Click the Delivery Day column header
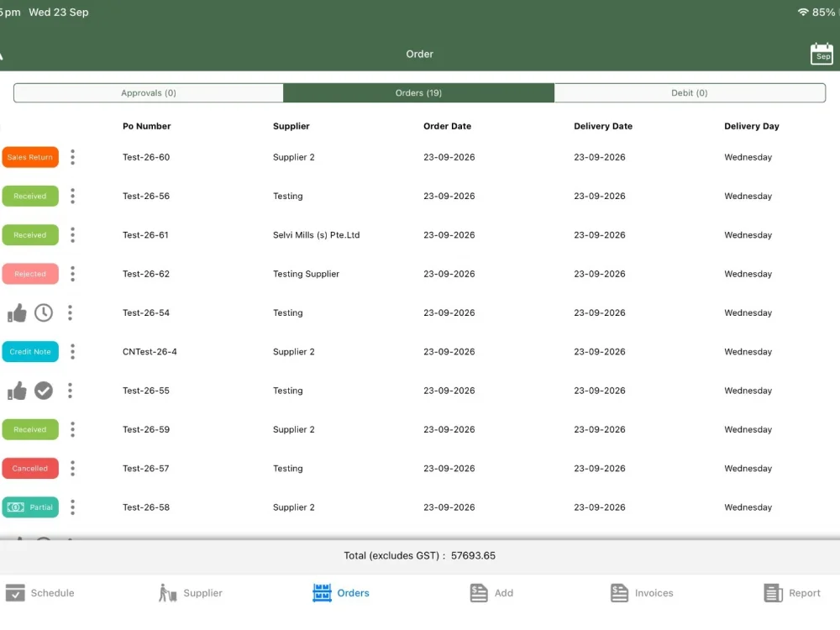Image resolution: width=840 pixels, height=630 pixels. [751, 126]
